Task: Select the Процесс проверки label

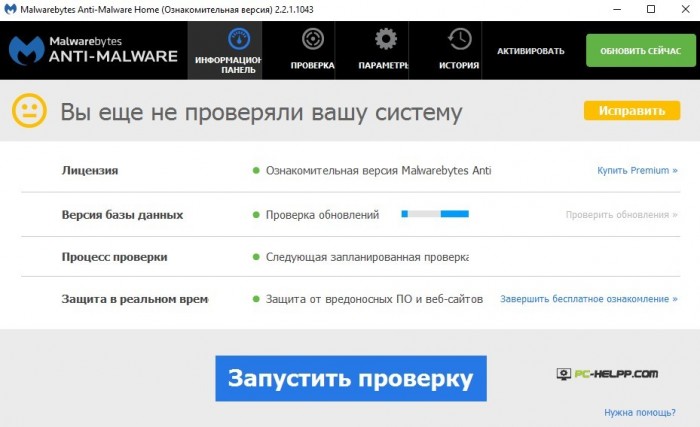Action: (114, 257)
